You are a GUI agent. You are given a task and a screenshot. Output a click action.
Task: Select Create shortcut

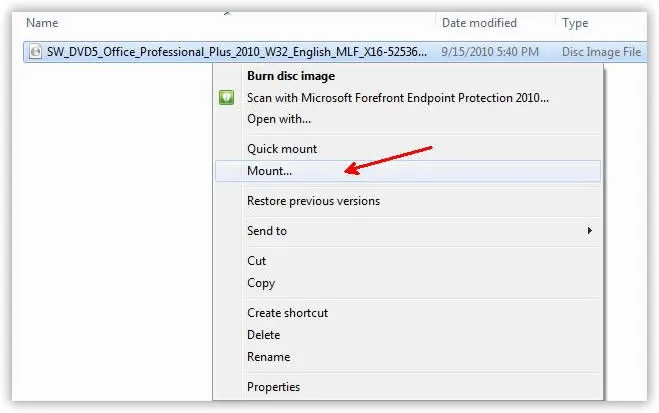pyautogui.click(x=287, y=313)
